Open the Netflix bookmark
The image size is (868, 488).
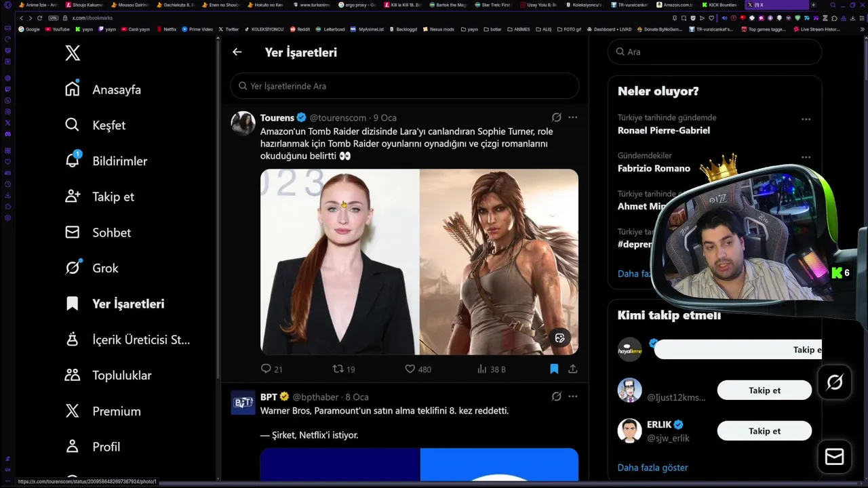[x=166, y=29]
